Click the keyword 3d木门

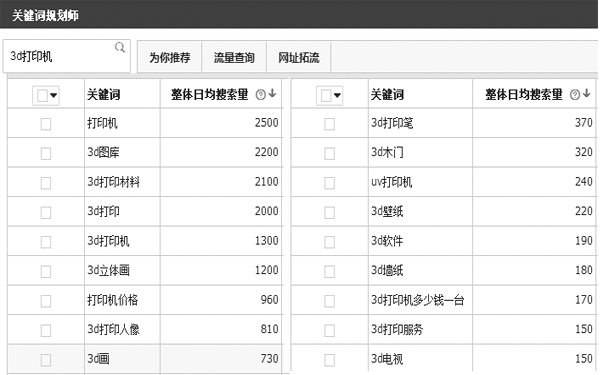387,152
